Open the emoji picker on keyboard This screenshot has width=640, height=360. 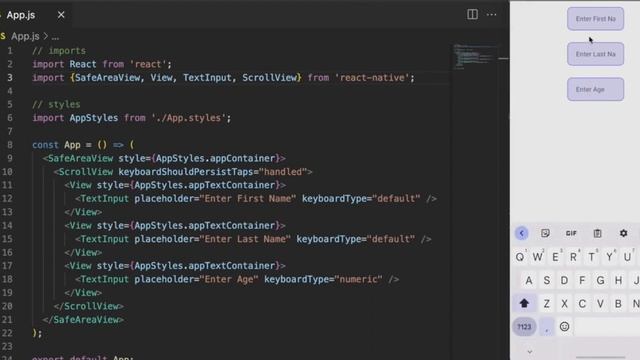tap(564, 327)
